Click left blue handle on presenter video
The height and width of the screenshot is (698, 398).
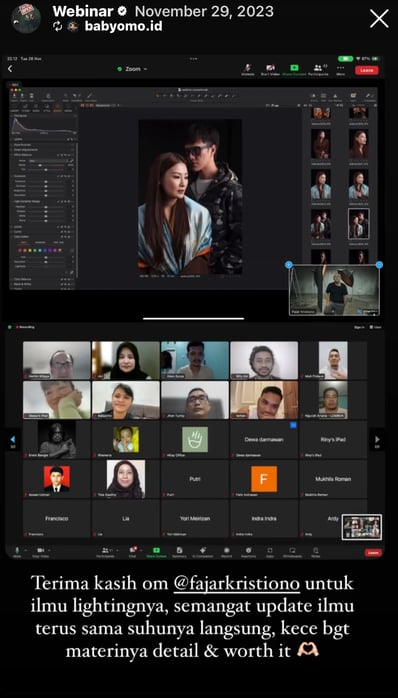coord(288,265)
